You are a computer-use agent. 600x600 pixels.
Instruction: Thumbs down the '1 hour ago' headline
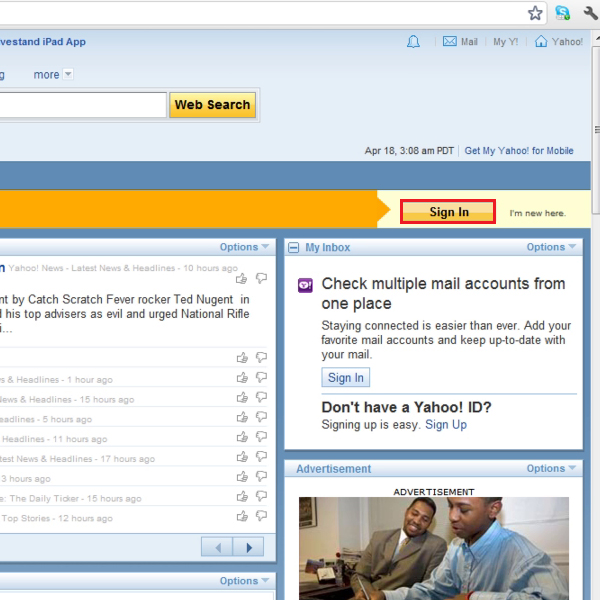261,378
